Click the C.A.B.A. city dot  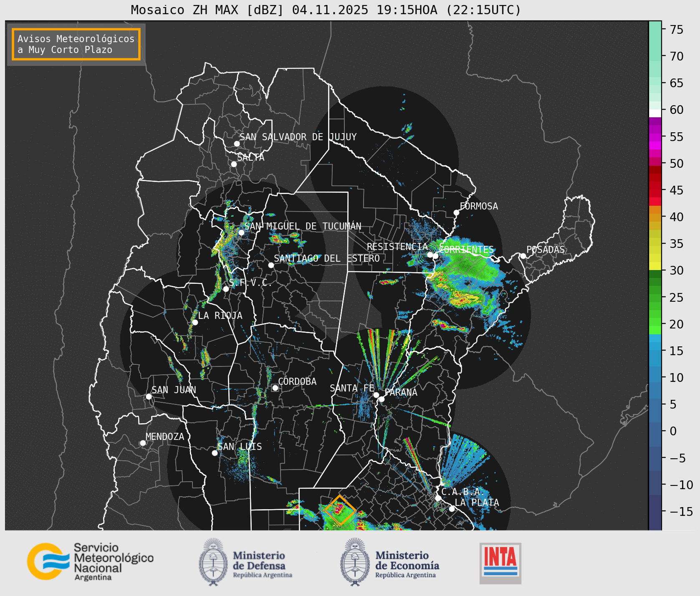[x=438, y=498]
